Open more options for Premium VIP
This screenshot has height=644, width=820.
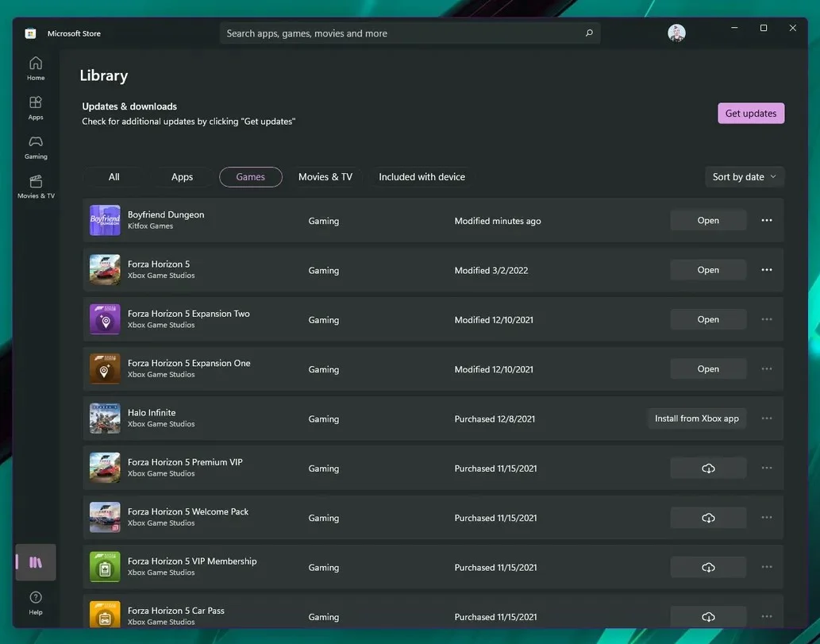pyautogui.click(x=767, y=469)
